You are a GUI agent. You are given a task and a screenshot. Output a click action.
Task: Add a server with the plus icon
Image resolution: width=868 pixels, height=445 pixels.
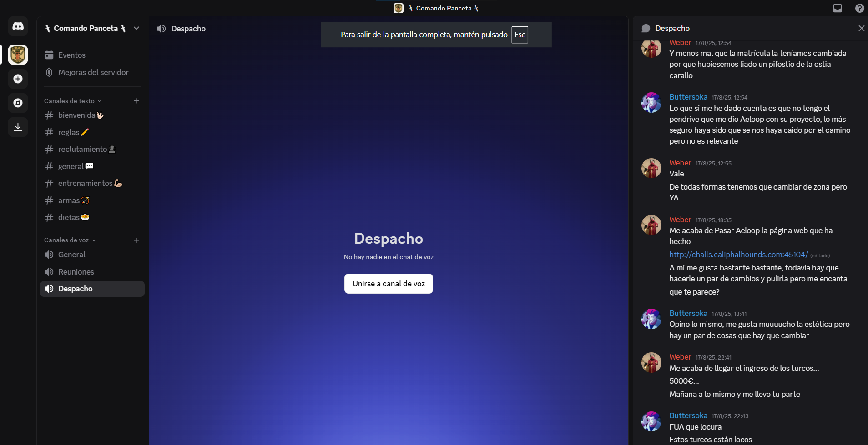tap(18, 79)
